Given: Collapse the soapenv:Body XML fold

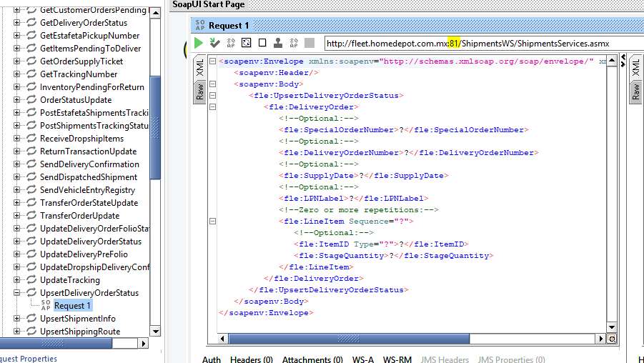Looking at the screenshot, I should 212,84.
